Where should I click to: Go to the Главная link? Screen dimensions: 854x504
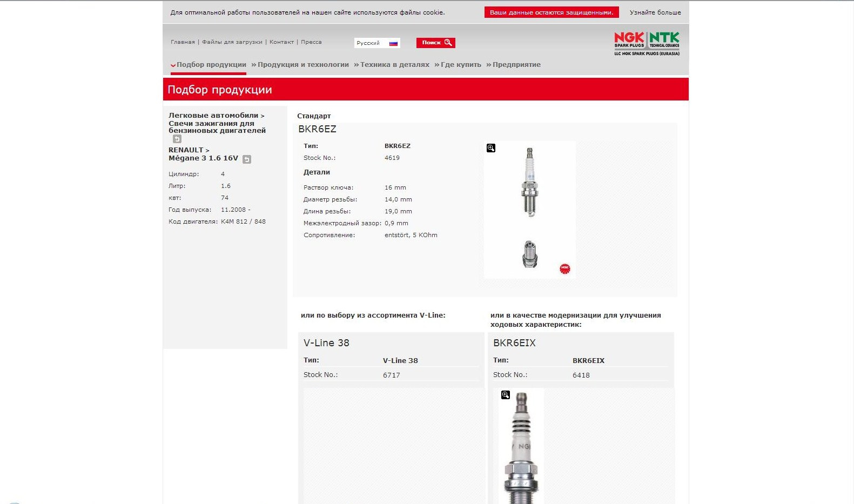tap(183, 42)
